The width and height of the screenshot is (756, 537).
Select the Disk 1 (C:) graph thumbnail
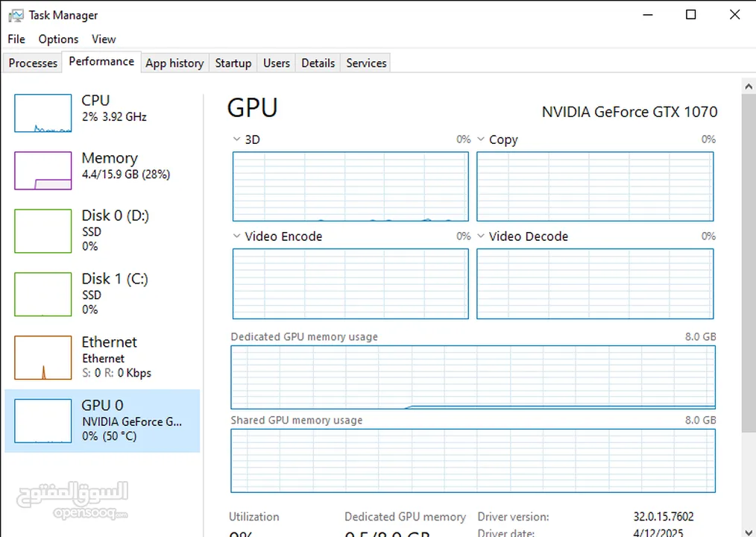(x=43, y=295)
